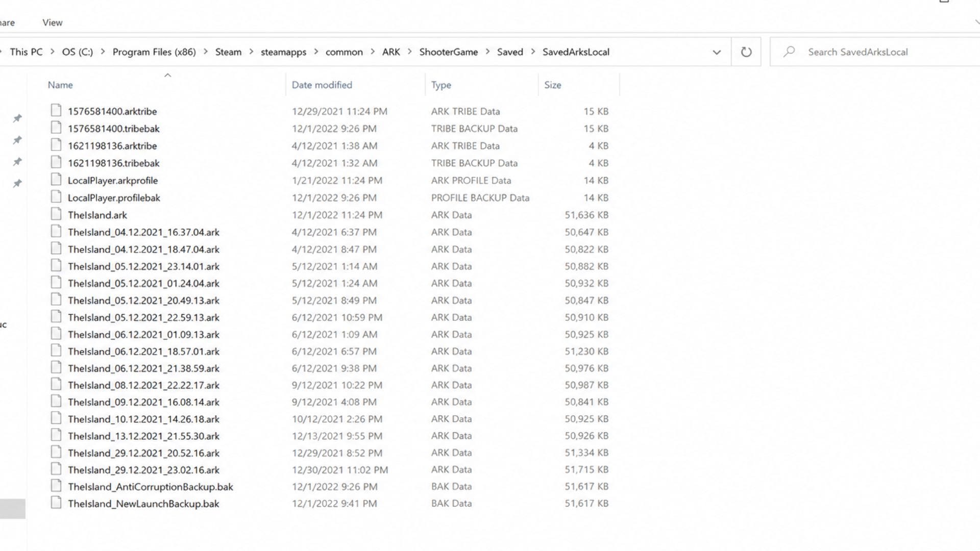Go to common folder in breadcrumb
Viewport: 980px width, 551px height.
(x=344, y=52)
